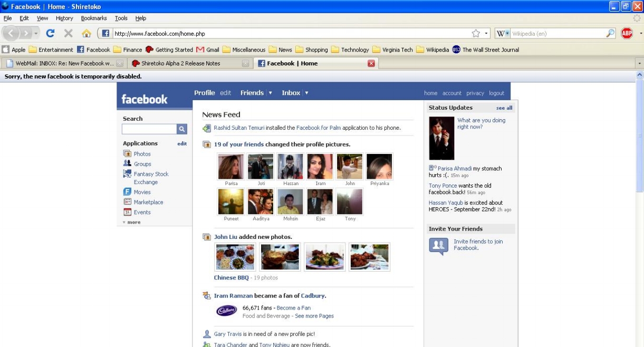
Task: Click the account link in header
Action: pyautogui.click(x=451, y=93)
